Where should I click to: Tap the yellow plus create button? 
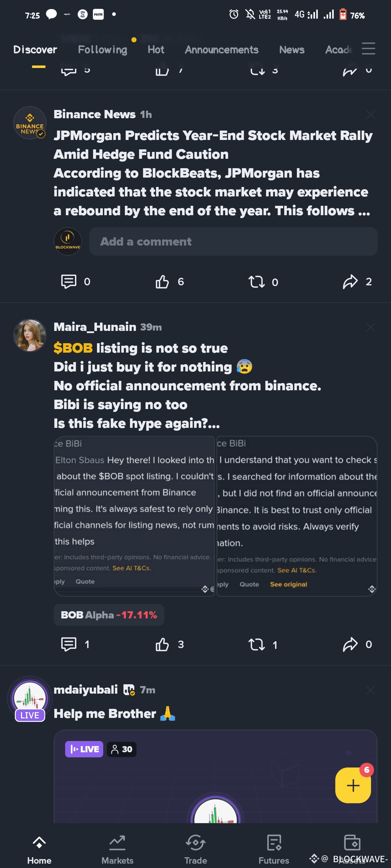tap(353, 785)
